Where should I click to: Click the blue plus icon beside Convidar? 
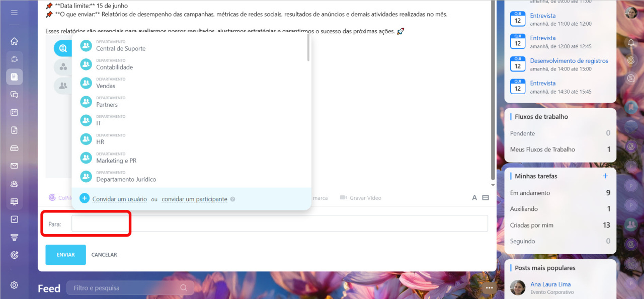[85, 198]
